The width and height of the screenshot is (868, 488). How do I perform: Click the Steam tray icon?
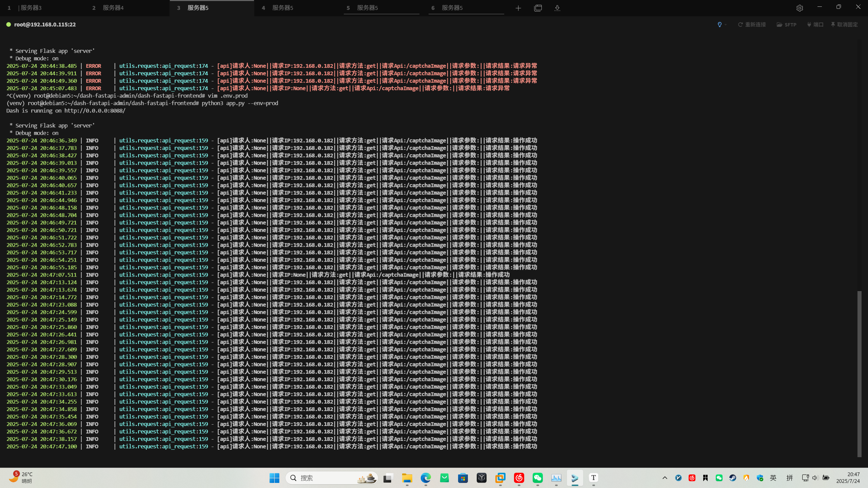click(732, 478)
